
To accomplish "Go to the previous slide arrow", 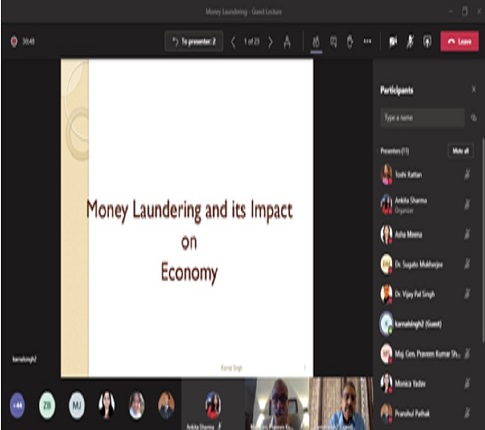I will (x=233, y=42).
